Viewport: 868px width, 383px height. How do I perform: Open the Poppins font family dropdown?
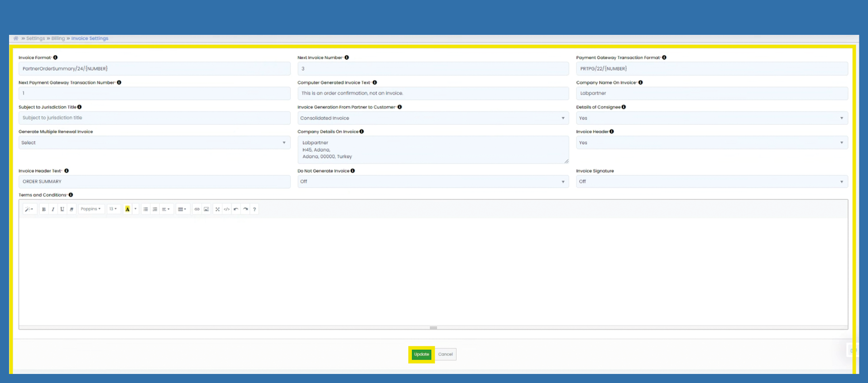click(x=91, y=209)
